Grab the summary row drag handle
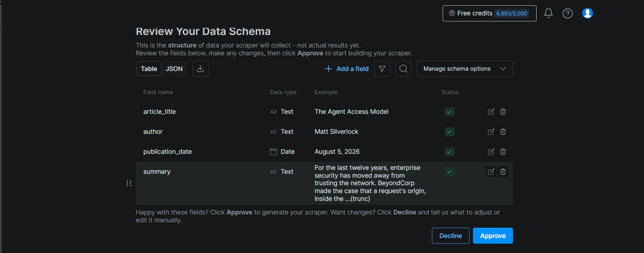The width and height of the screenshot is (644, 253). click(x=129, y=183)
